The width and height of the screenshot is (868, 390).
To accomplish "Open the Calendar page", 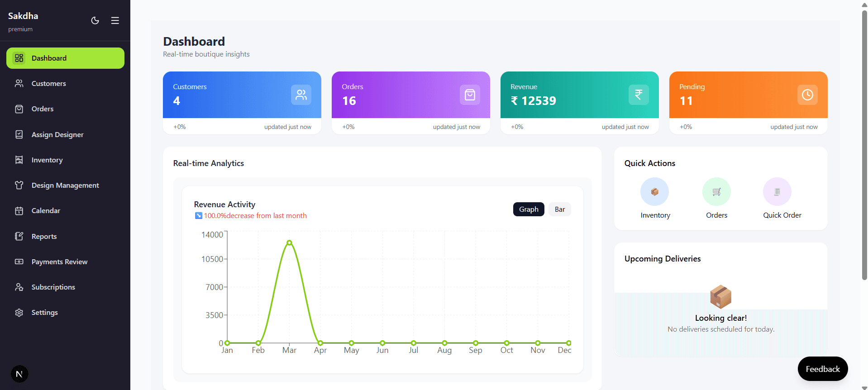I will click(x=65, y=210).
